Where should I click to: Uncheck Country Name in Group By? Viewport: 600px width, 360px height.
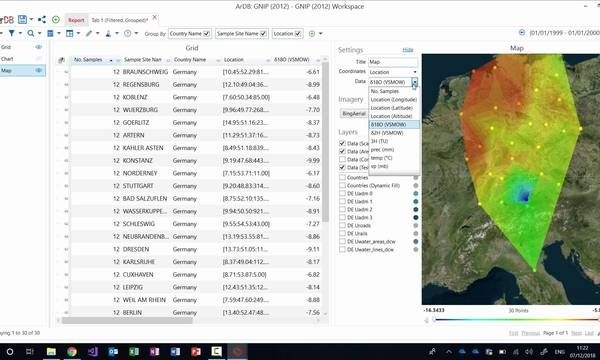click(206, 34)
